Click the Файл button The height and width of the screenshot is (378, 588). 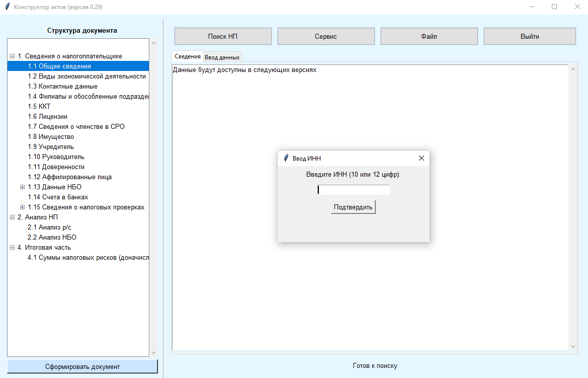pyautogui.click(x=429, y=36)
